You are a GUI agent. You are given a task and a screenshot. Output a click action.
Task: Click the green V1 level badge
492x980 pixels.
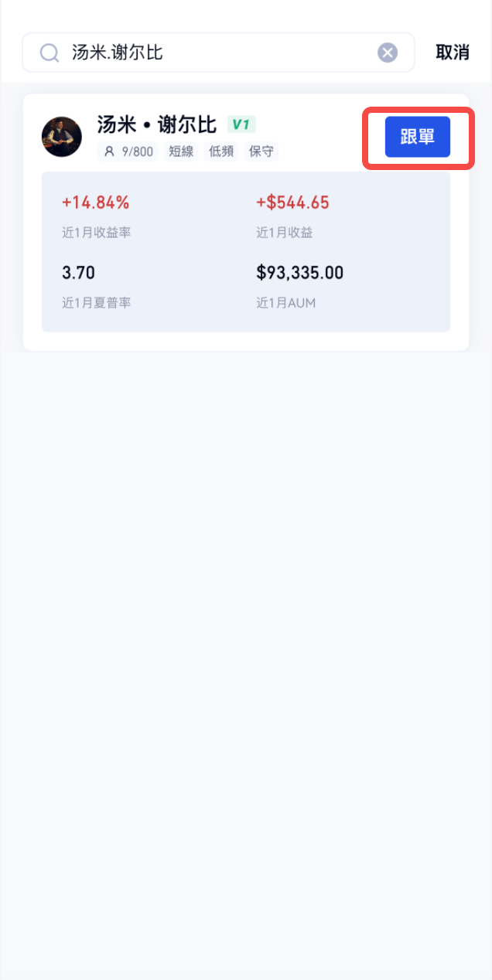(x=241, y=124)
